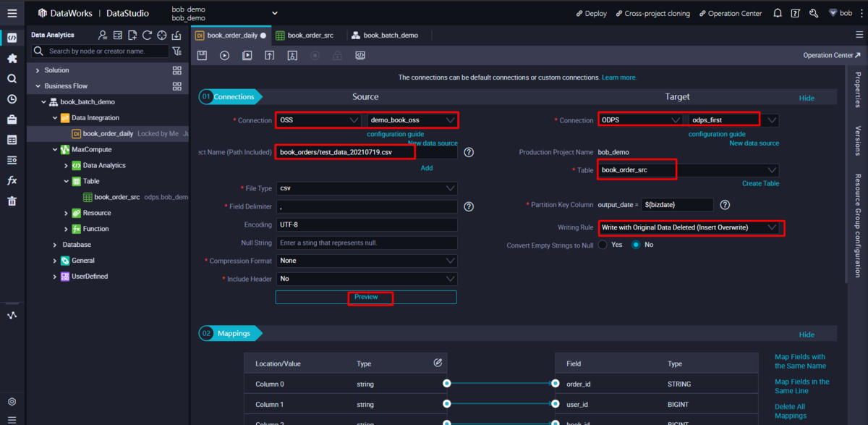Click the locate target icon in Data Analytics header
This screenshot has width=868, height=425.
tap(162, 35)
